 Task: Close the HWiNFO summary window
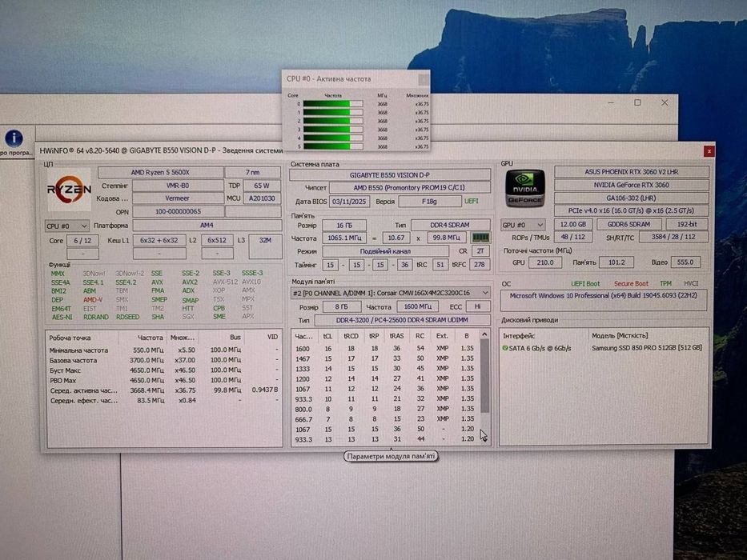709,151
